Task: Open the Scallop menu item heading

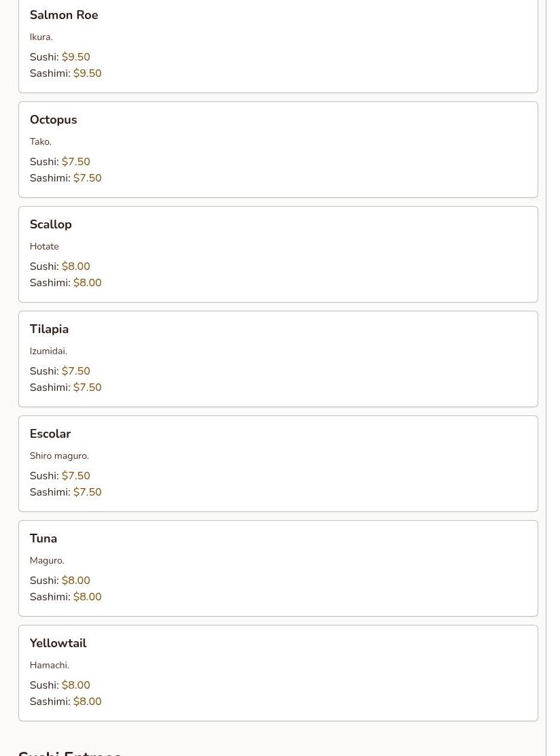Action: click(50, 224)
